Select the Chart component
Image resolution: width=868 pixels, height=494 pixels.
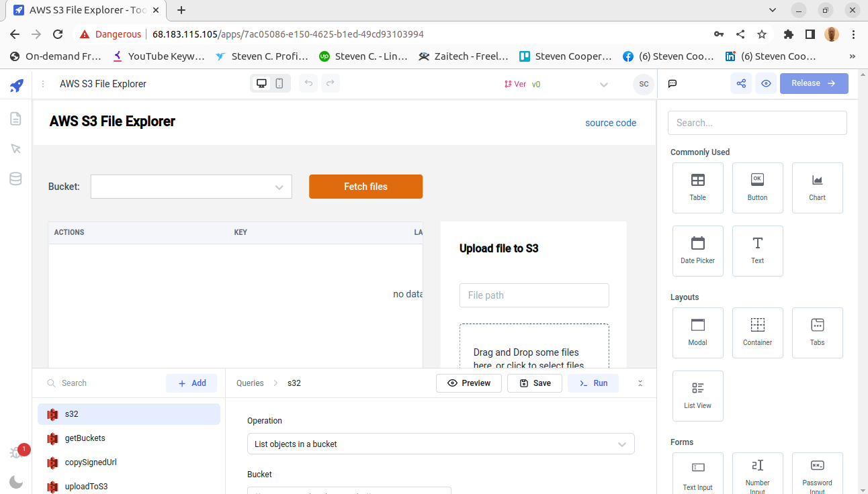pos(818,188)
